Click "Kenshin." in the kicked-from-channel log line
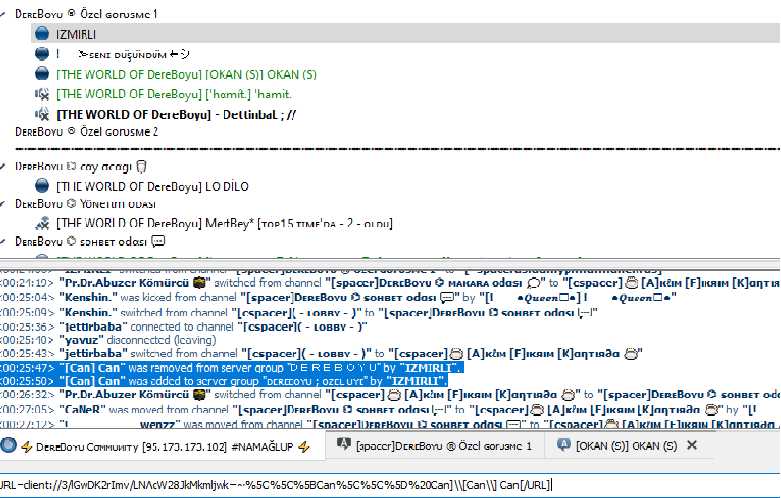 (x=89, y=297)
